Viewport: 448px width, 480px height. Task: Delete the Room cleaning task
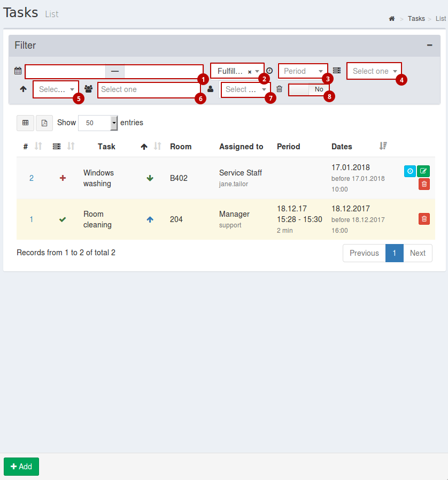(x=424, y=219)
